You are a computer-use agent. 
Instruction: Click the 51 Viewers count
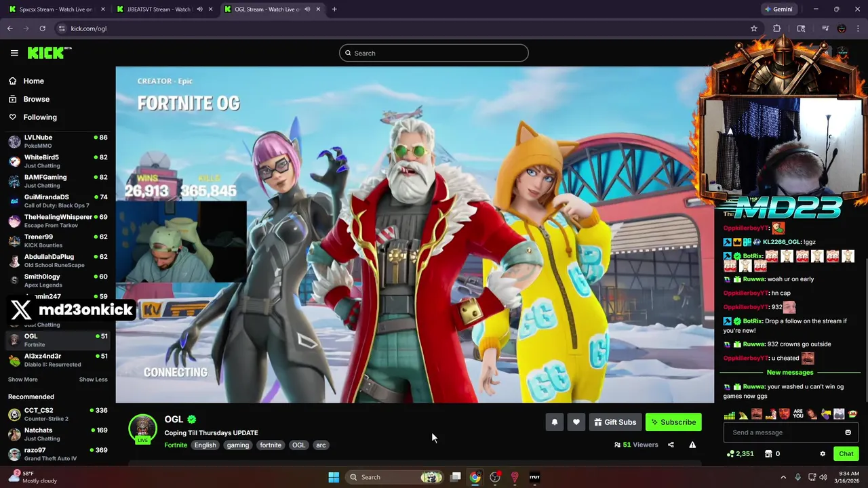pos(636,445)
